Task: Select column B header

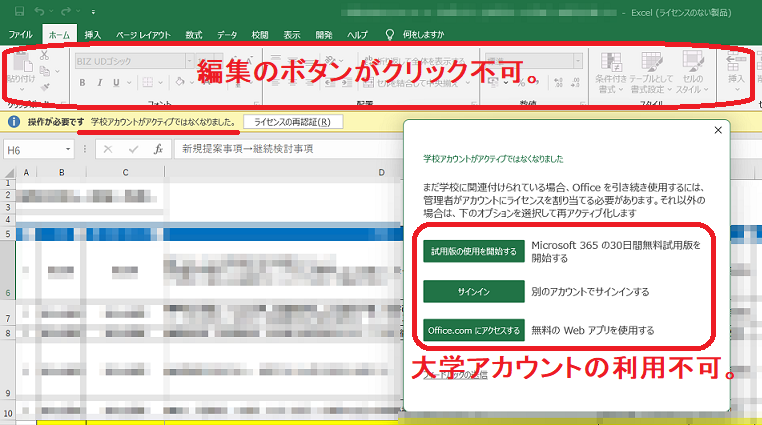Action: tap(62, 172)
